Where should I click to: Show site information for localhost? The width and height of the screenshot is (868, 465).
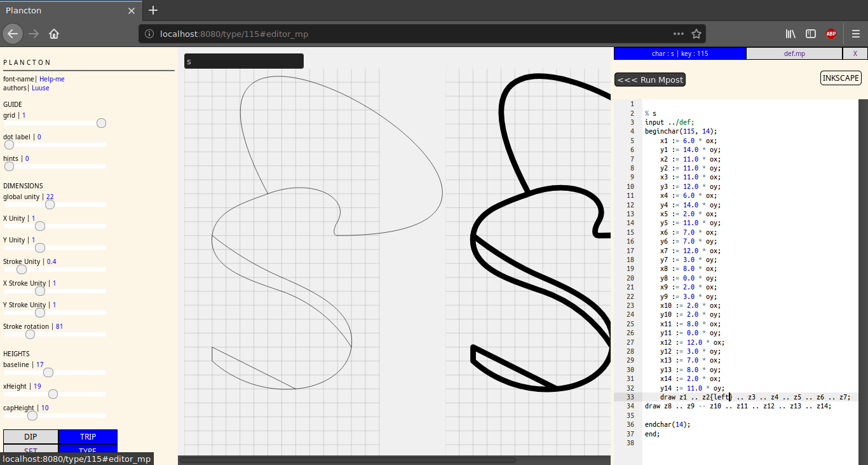click(149, 34)
